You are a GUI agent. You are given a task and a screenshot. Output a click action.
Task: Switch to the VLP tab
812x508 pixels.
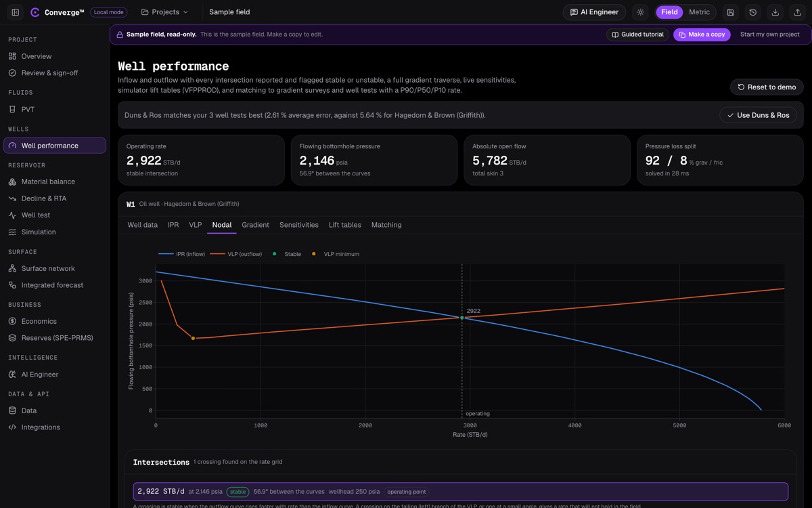tap(196, 225)
